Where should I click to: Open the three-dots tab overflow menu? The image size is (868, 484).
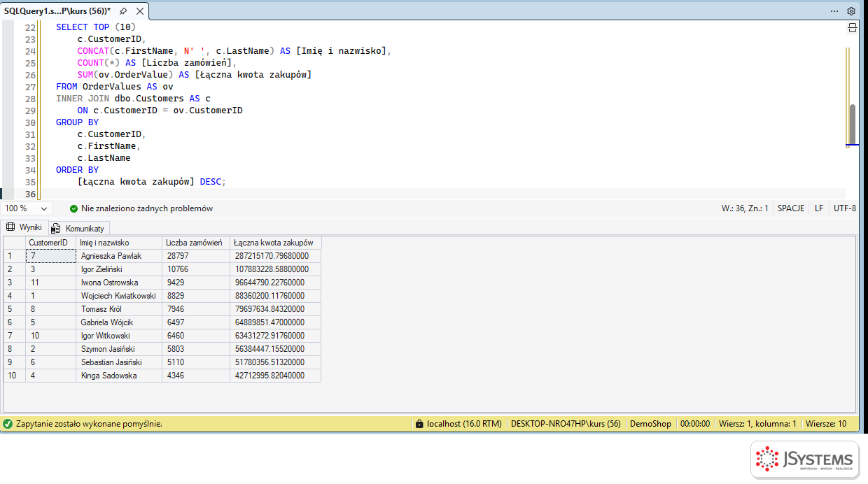834,11
